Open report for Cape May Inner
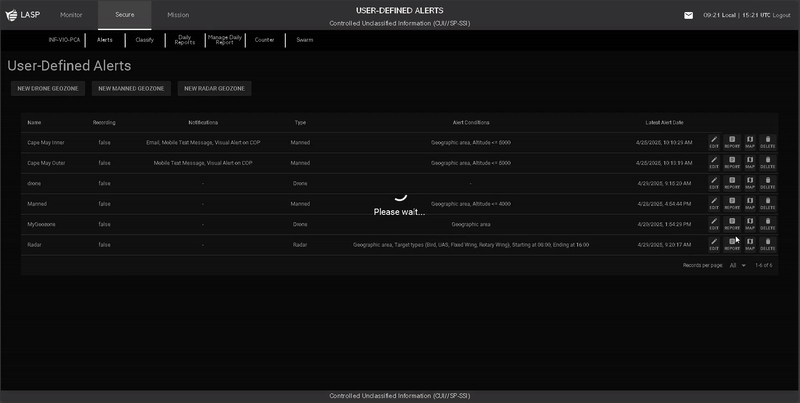 click(732, 142)
